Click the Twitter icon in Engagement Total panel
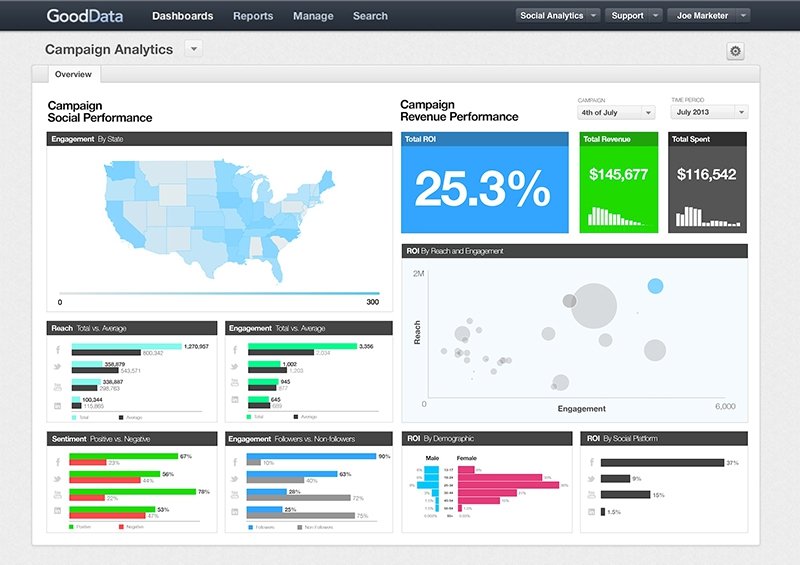Image resolution: width=800 pixels, height=565 pixels. [x=234, y=366]
